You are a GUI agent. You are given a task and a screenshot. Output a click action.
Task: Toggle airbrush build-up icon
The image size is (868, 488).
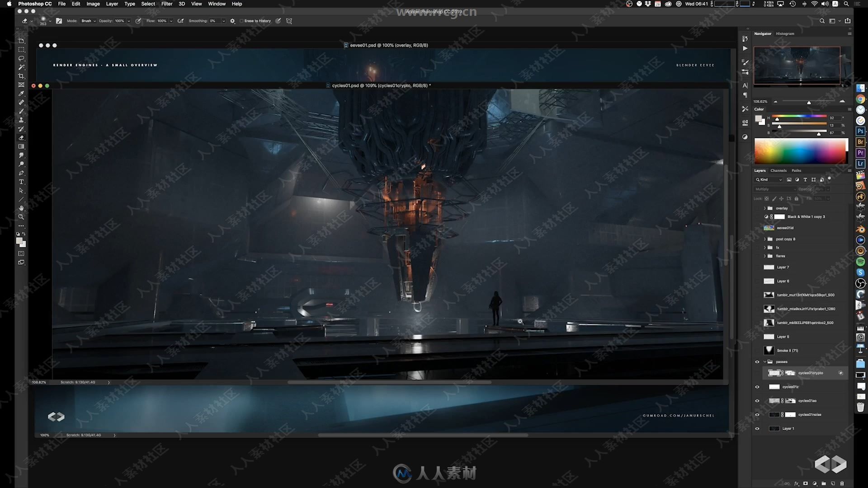(x=181, y=21)
